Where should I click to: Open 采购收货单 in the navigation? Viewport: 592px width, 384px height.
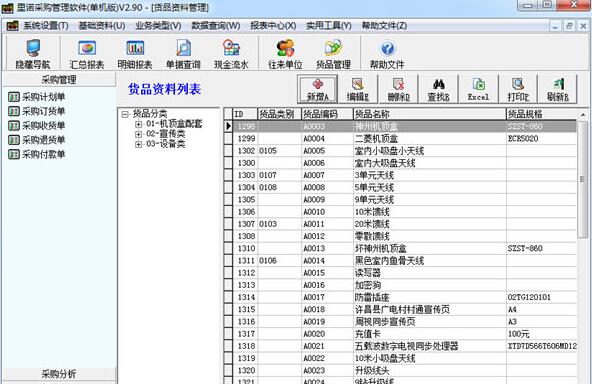[x=37, y=126]
